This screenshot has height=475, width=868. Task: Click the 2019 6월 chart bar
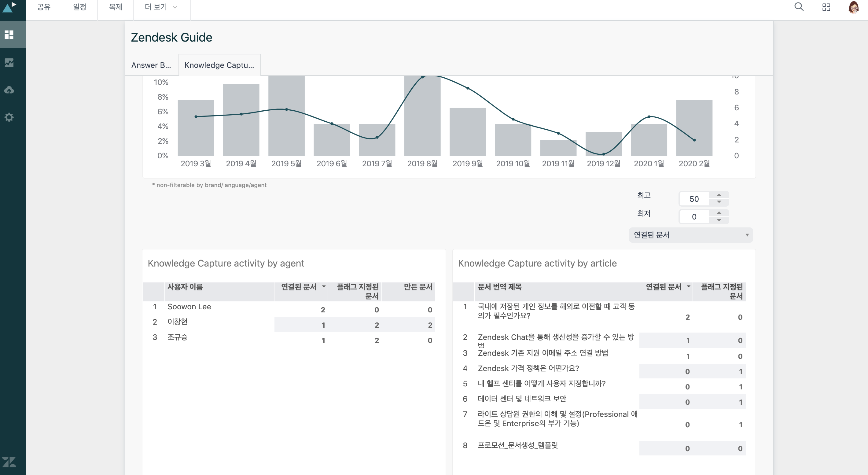(x=332, y=140)
